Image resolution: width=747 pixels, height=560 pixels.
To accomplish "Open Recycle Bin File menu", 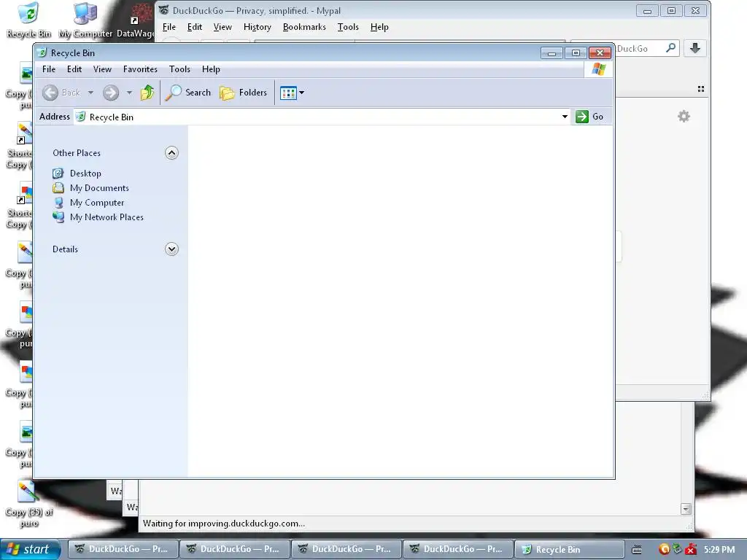I will pyautogui.click(x=49, y=69).
